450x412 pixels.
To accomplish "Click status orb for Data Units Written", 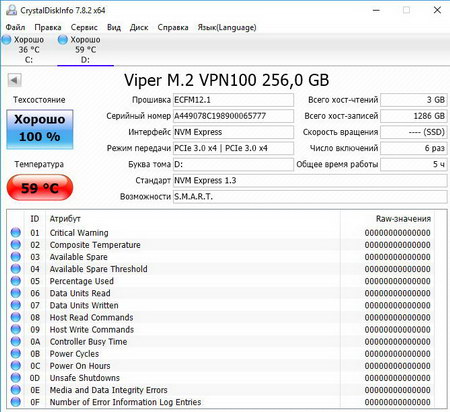I will [16, 305].
